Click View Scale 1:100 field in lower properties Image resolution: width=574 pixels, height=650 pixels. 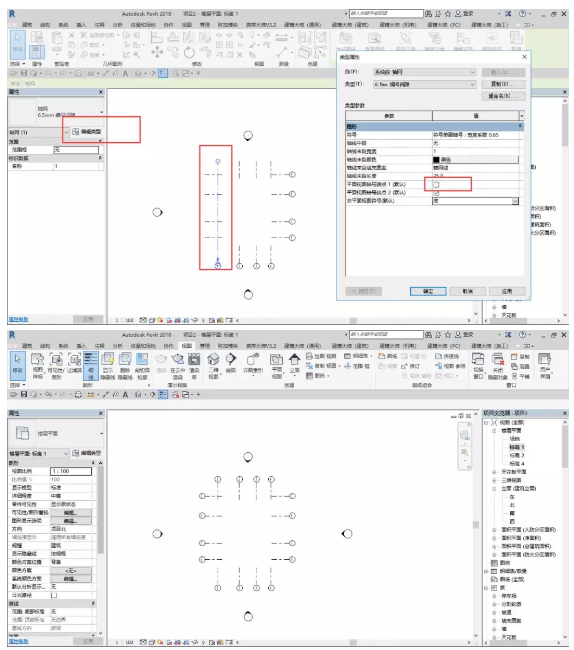pyautogui.click(x=71, y=471)
